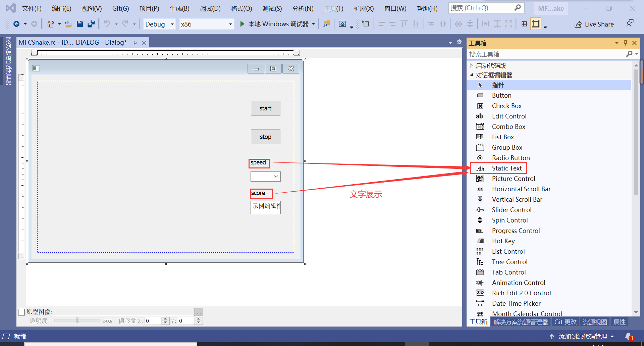Click the Make Same Size icon
Image resolution: width=644 pixels, height=346 pixels.
[x=508, y=24]
